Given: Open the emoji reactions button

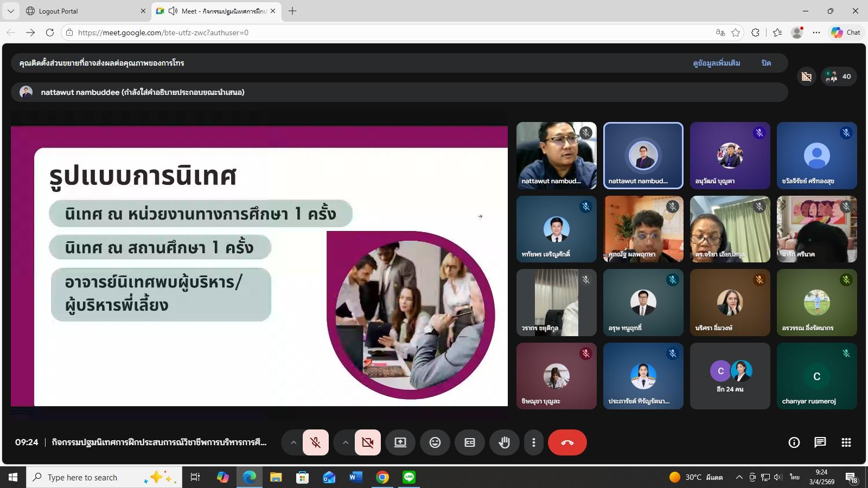Looking at the screenshot, I should 435,442.
